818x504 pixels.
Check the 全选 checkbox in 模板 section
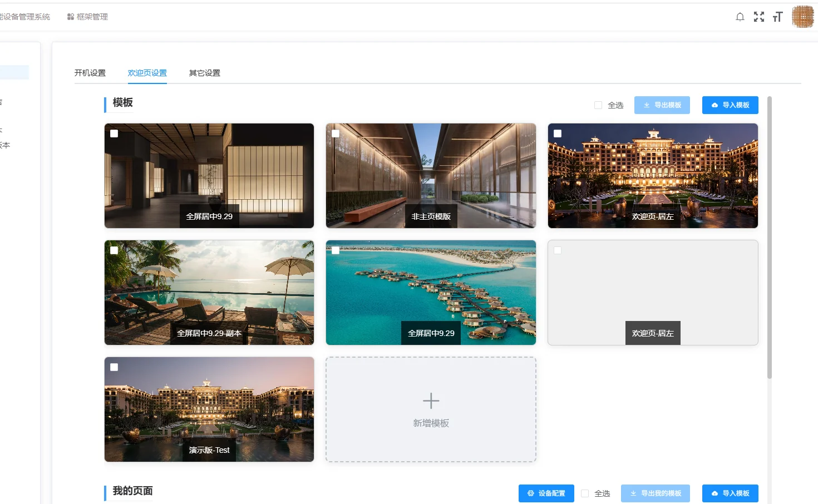click(598, 105)
